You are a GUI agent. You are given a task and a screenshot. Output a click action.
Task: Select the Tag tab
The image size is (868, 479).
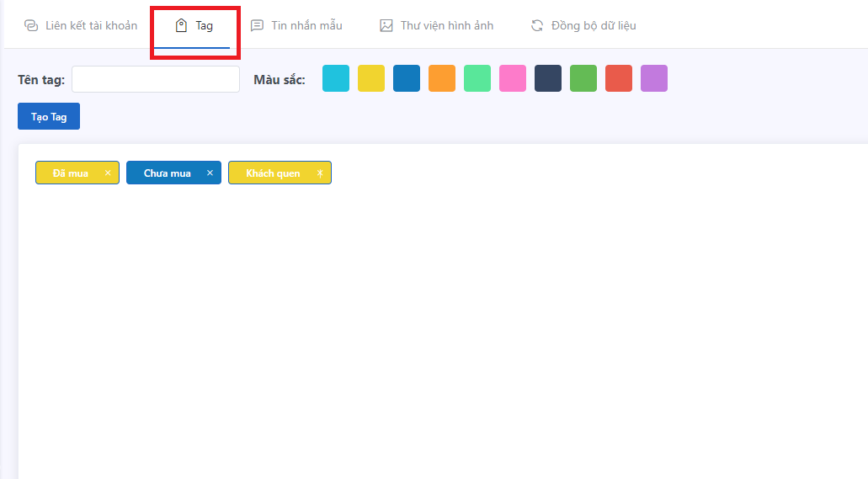(194, 25)
